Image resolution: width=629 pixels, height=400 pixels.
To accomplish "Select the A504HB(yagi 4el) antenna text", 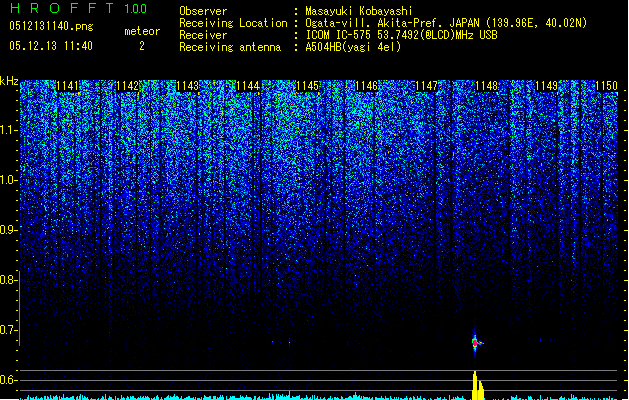I will pyautogui.click(x=353, y=47).
